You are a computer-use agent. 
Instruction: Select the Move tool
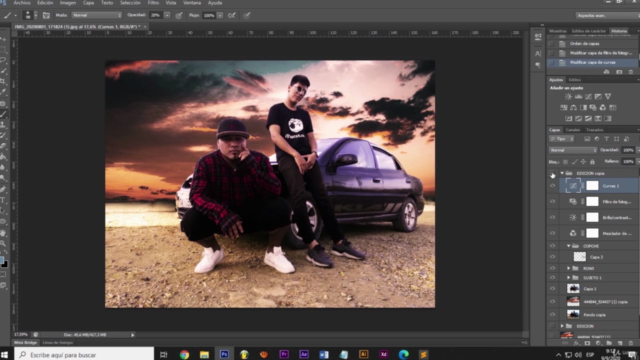tap(4, 39)
